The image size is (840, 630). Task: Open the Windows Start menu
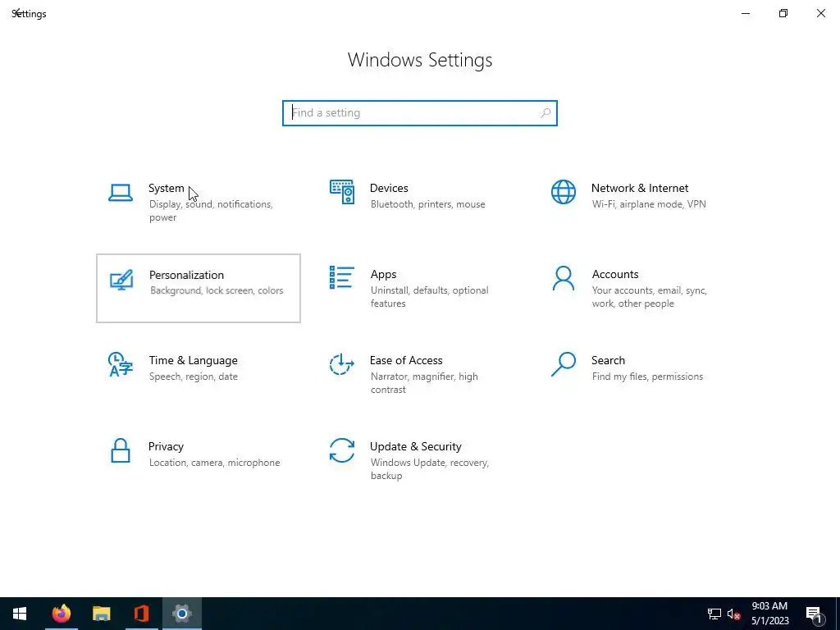20,614
